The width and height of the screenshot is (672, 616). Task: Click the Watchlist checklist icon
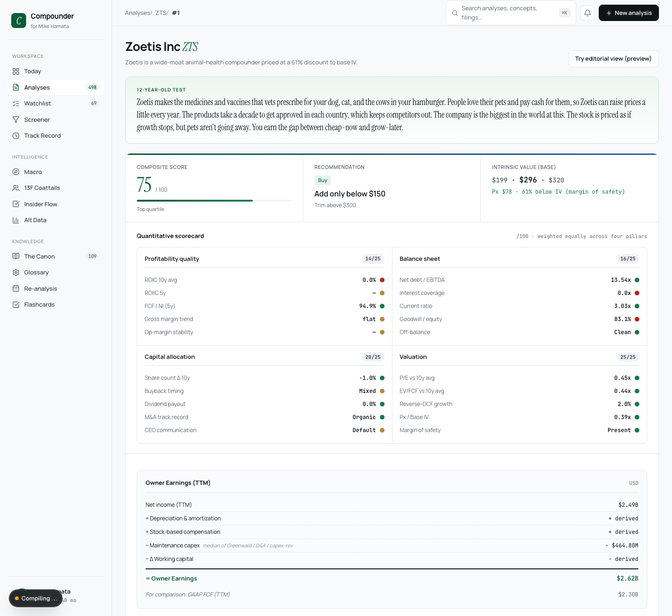point(16,104)
